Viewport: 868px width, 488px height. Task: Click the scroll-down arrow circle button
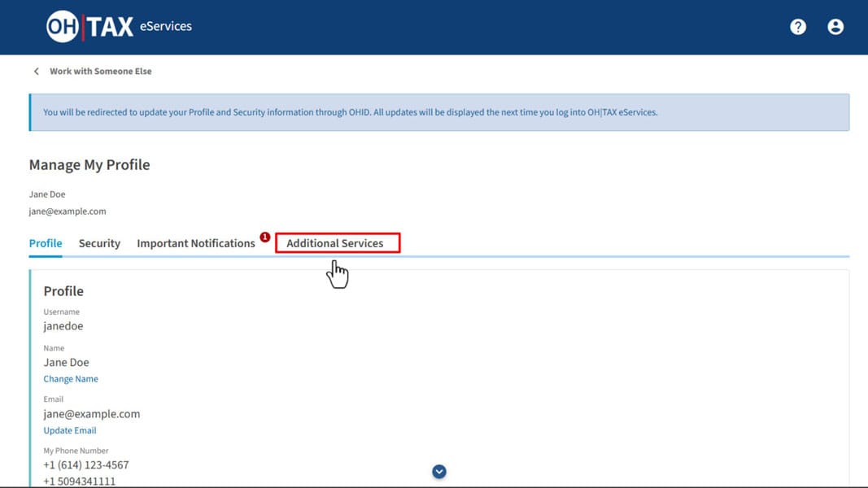pos(439,472)
